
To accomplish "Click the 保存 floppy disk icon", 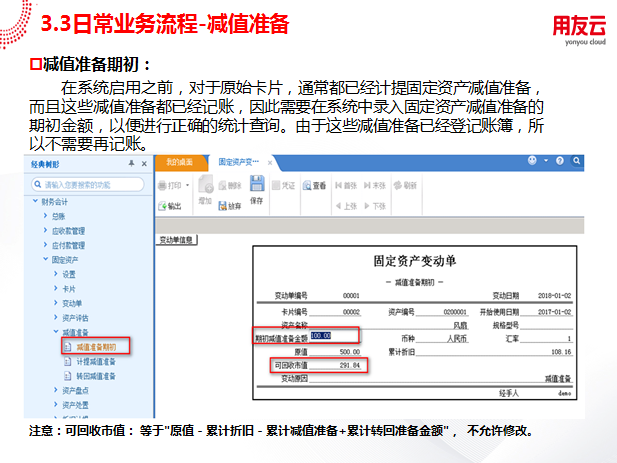I will pos(257,184).
